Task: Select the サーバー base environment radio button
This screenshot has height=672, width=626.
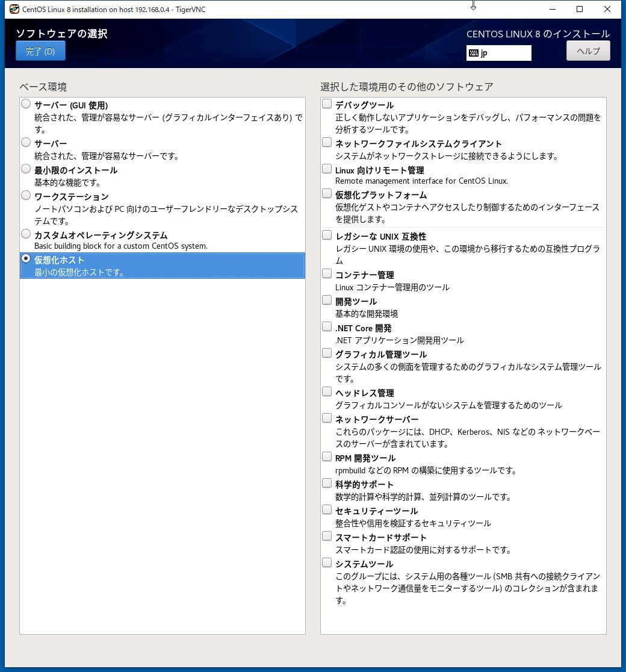Action: point(26,142)
